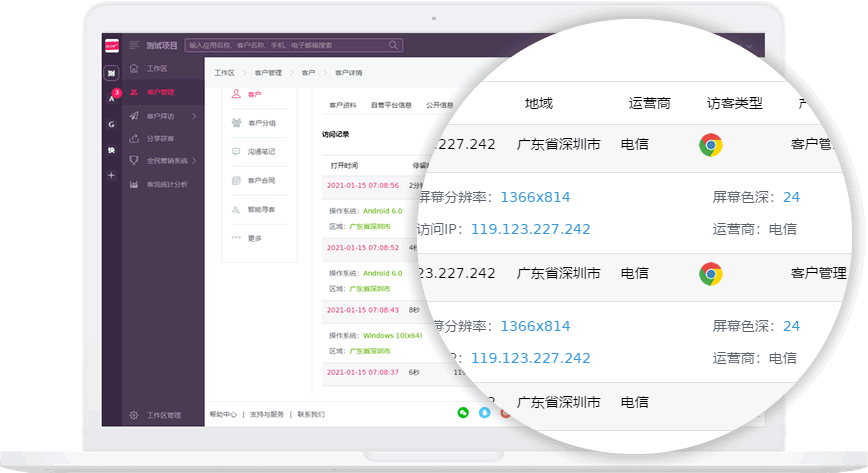The height and width of the screenshot is (473, 868).
Task: Switch to the 客户资料 tab
Action: [343, 104]
